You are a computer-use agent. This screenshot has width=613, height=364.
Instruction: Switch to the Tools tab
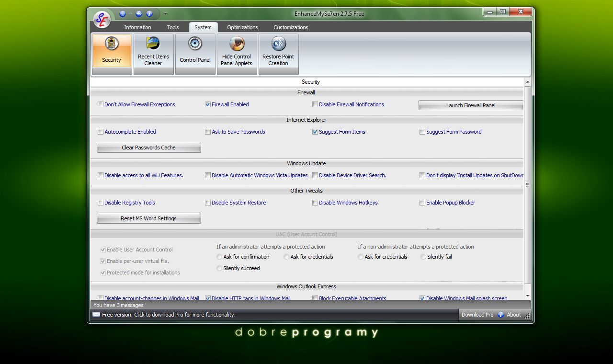pos(173,27)
